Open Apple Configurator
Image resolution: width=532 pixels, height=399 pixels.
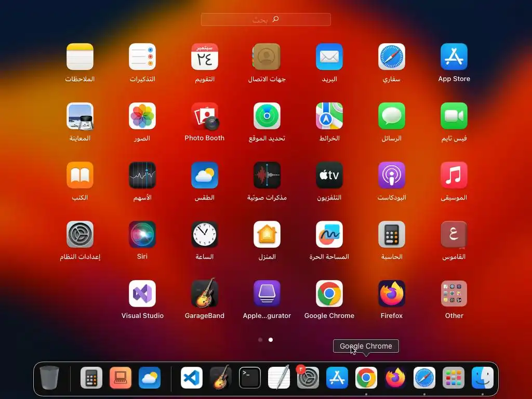click(x=267, y=294)
